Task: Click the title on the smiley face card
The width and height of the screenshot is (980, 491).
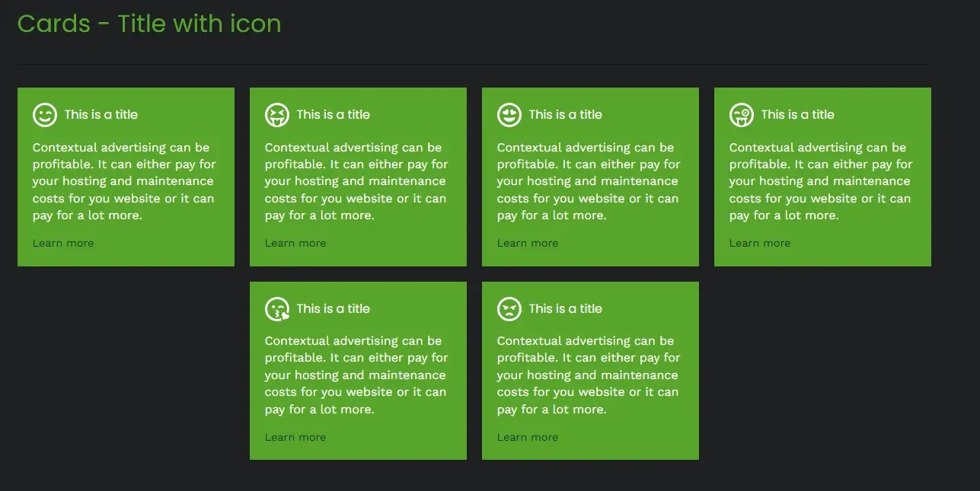Action: 100,114
